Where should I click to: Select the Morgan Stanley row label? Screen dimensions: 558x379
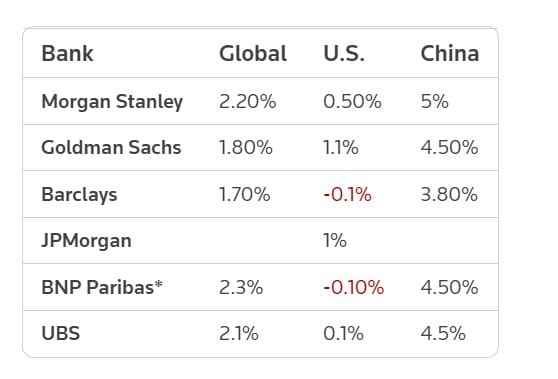(x=112, y=102)
